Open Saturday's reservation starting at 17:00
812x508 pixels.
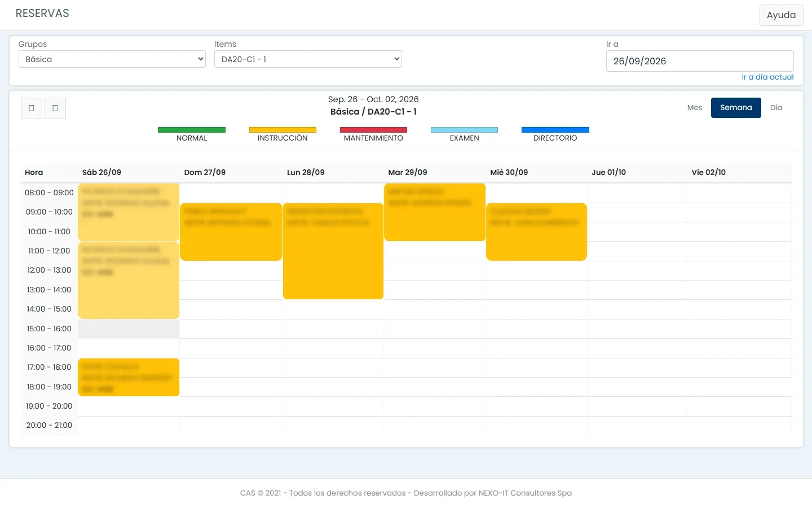pyautogui.click(x=129, y=377)
